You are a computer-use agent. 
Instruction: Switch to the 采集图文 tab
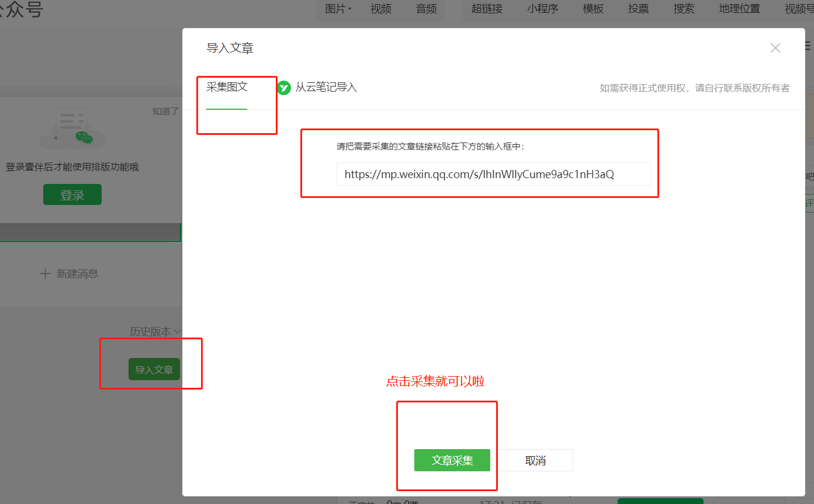click(227, 87)
